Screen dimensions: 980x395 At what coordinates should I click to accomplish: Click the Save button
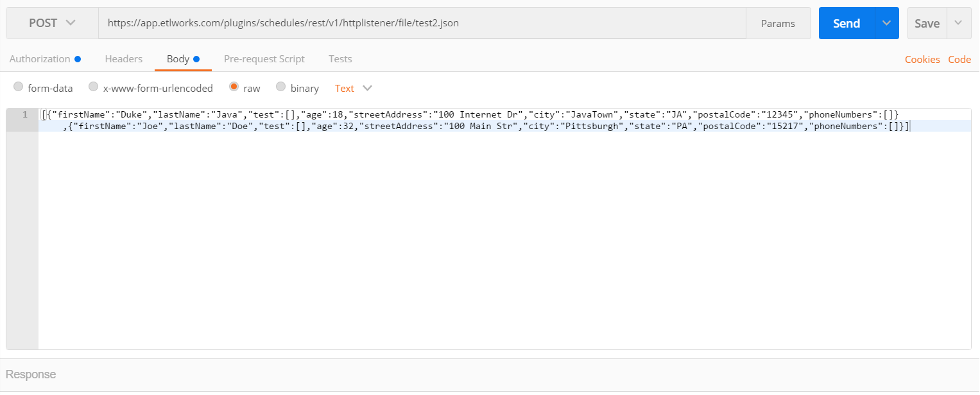pyautogui.click(x=926, y=22)
